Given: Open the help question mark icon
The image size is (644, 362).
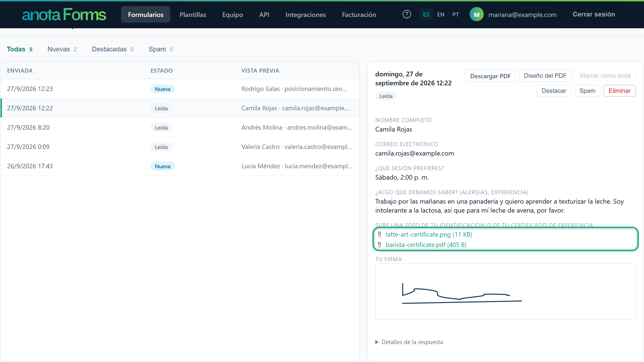Looking at the screenshot, I should (407, 14).
